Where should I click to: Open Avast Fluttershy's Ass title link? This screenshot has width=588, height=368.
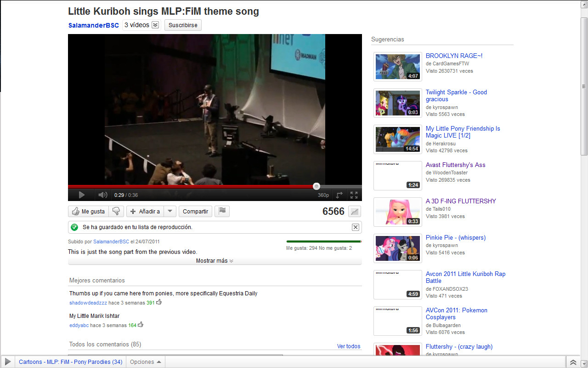[455, 165]
